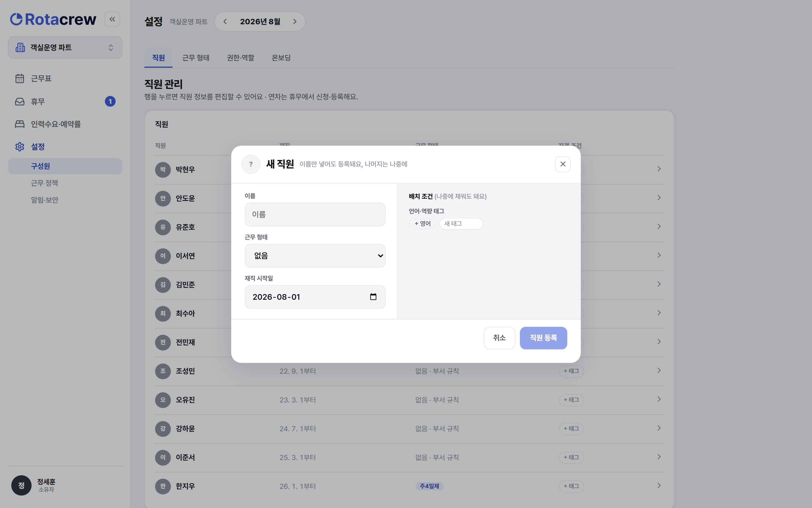Viewport: 812px width, 508px height.
Task: Collapse the sidebar with double-chevron icon
Action: tap(112, 19)
